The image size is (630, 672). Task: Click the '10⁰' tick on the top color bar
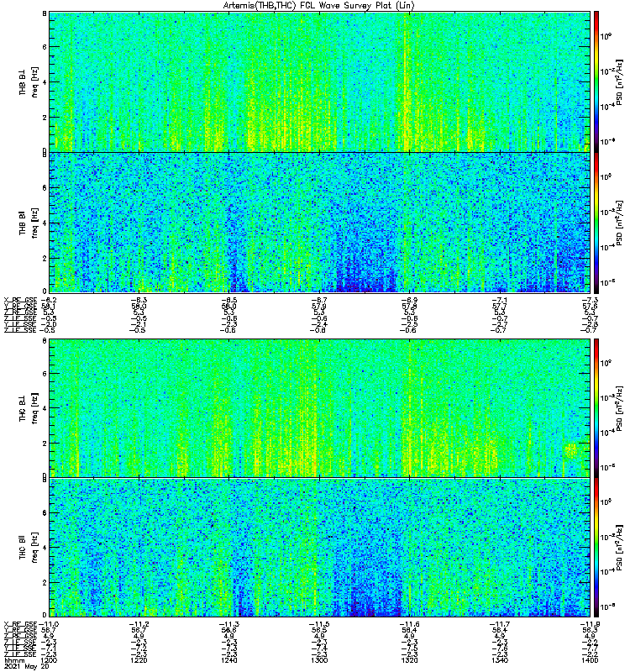[x=606, y=36]
